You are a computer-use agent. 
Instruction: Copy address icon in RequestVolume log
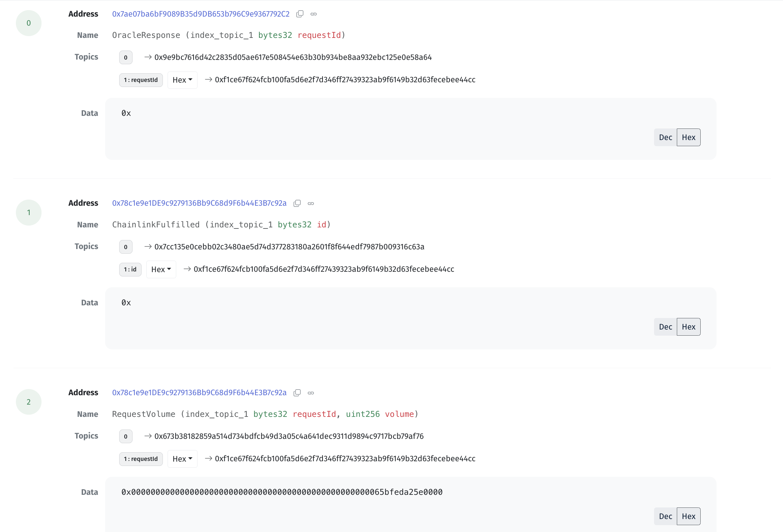pyautogui.click(x=297, y=393)
